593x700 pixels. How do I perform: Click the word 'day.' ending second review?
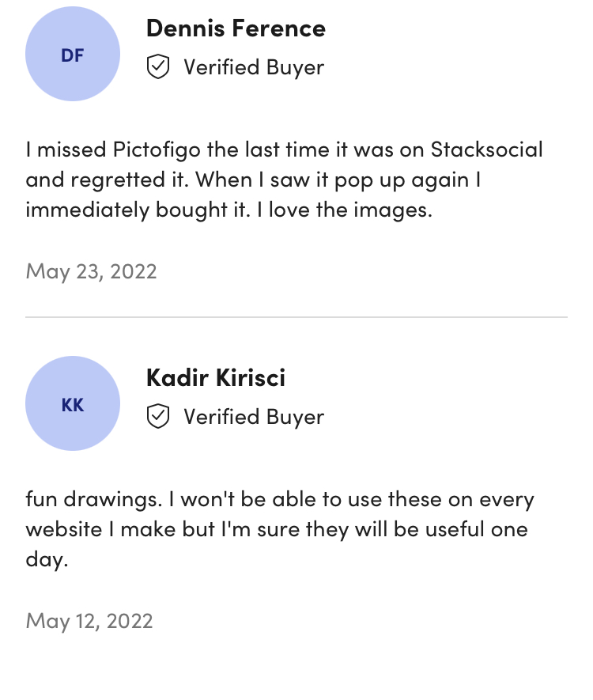[47, 559]
